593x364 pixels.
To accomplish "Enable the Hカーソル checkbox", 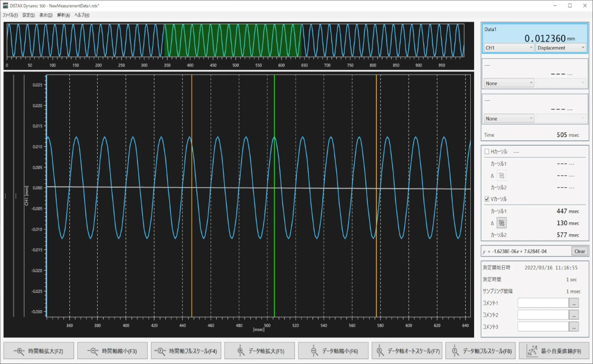I will [x=487, y=152].
